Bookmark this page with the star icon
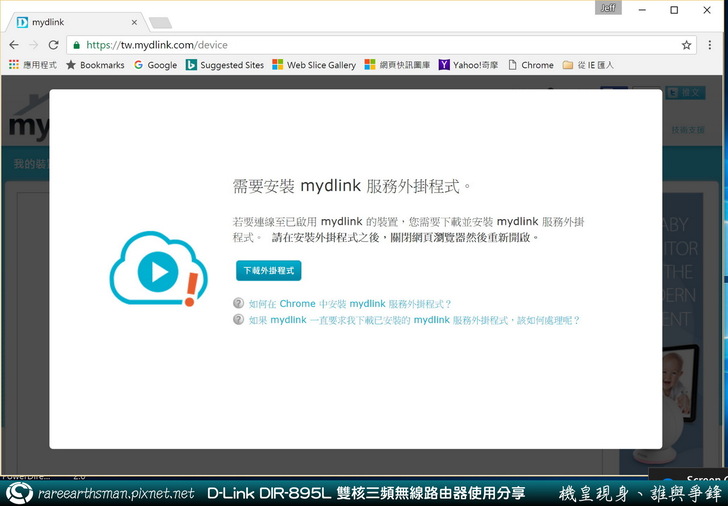 (686, 45)
